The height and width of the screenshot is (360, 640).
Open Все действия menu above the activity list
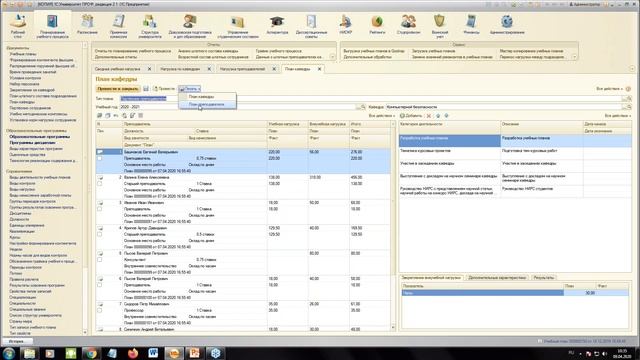point(618,116)
